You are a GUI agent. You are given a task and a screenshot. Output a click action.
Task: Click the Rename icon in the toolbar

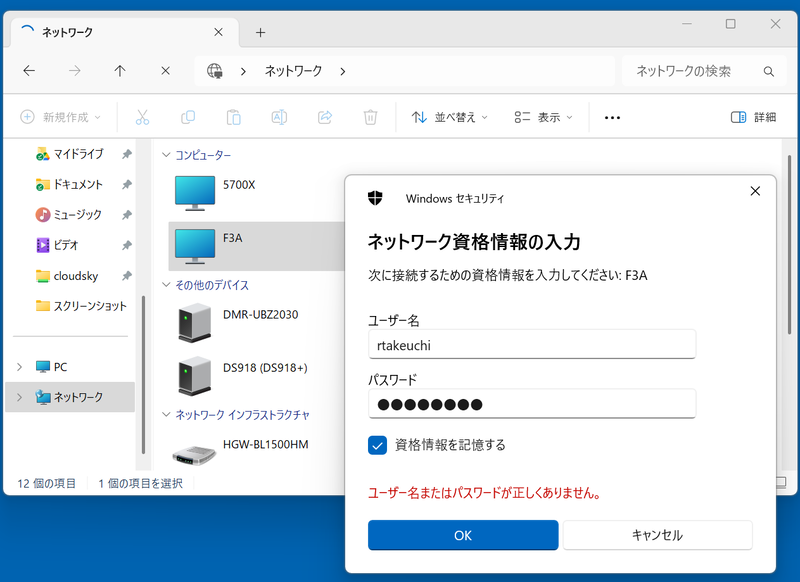point(277,117)
